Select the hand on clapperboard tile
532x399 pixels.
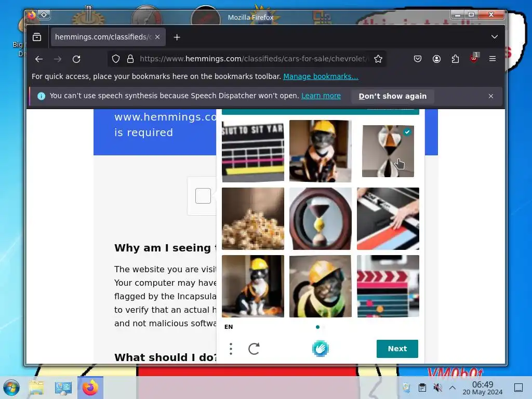click(x=388, y=219)
